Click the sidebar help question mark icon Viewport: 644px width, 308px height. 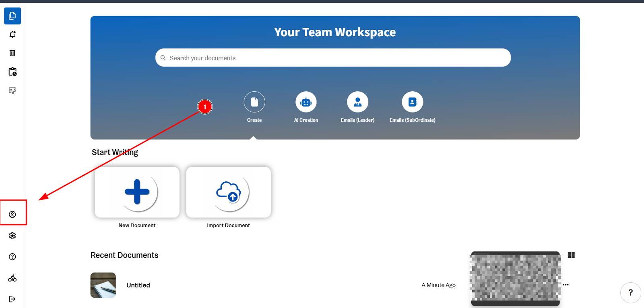pos(12,257)
